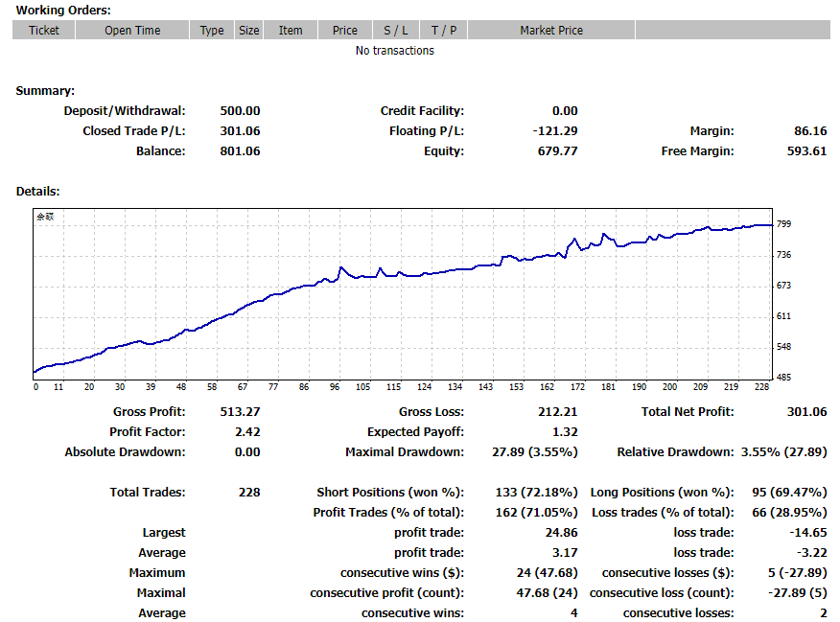
Task: Click the 228 x-axis label
Action: pos(761,387)
